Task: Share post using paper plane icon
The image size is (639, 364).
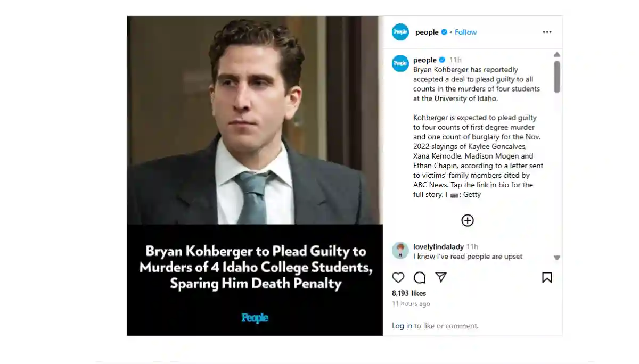Action: (x=441, y=277)
